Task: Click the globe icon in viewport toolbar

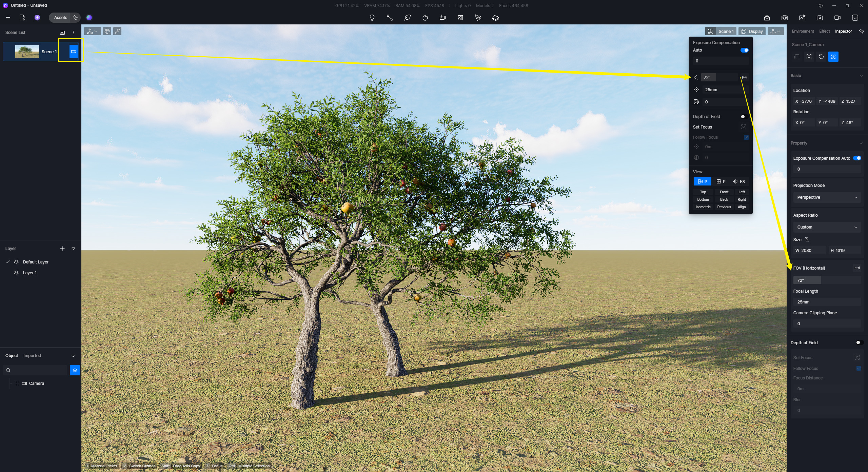Action: coord(107,31)
